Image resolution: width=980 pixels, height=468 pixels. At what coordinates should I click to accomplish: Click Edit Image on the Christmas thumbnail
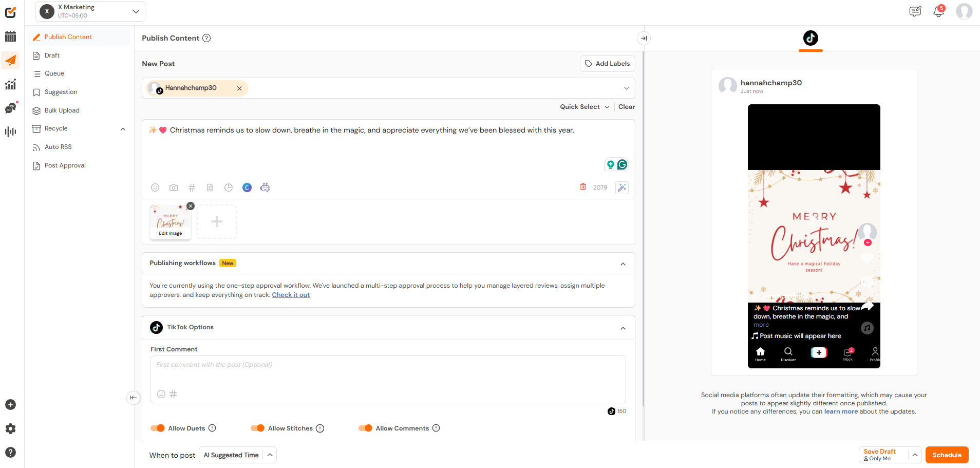click(x=170, y=233)
